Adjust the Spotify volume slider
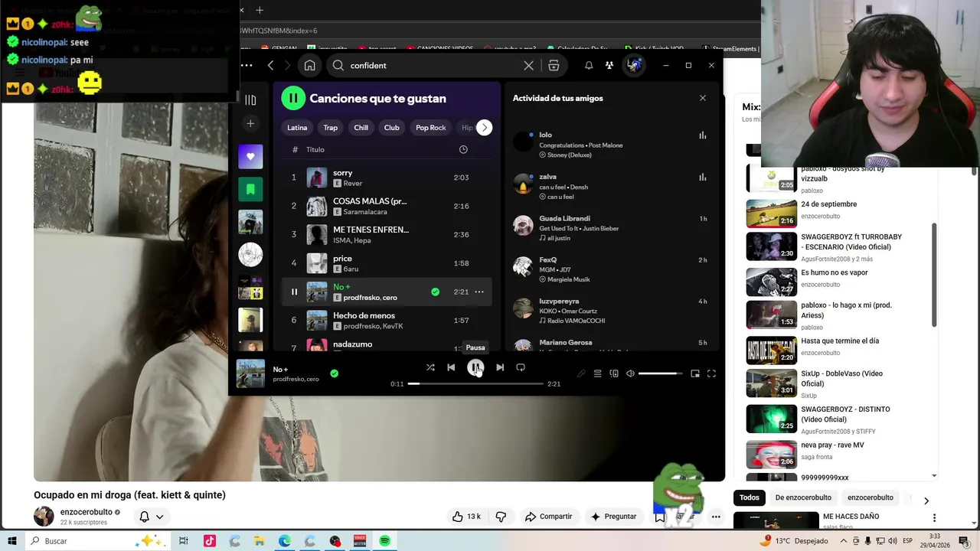Image resolution: width=980 pixels, height=551 pixels. (x=660, y=373)
